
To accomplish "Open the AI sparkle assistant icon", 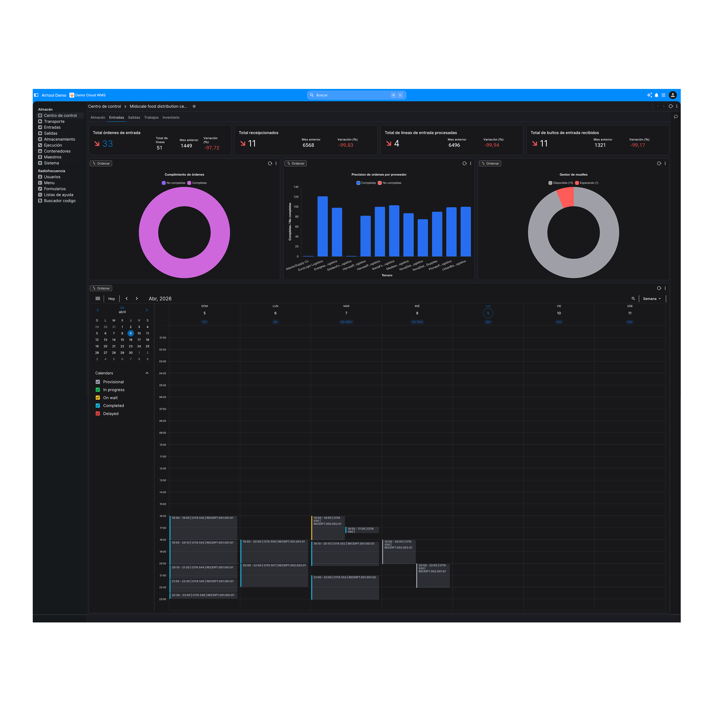I will 649,95.
